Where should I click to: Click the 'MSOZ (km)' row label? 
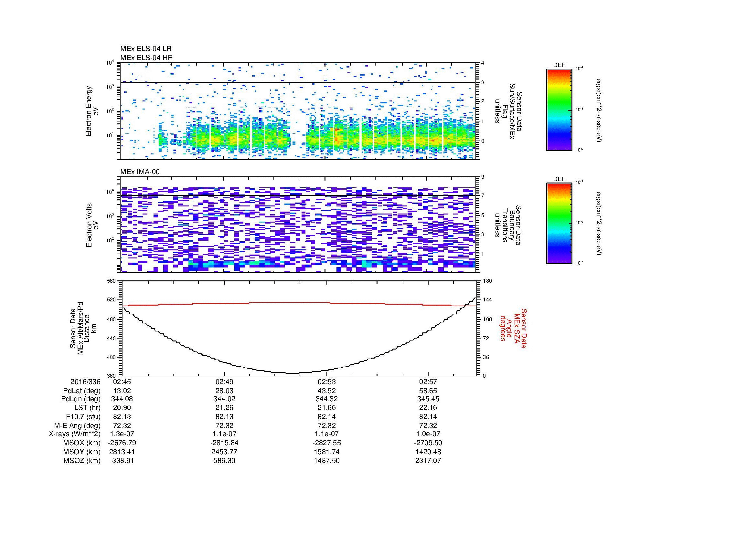(x=82, y=461)
